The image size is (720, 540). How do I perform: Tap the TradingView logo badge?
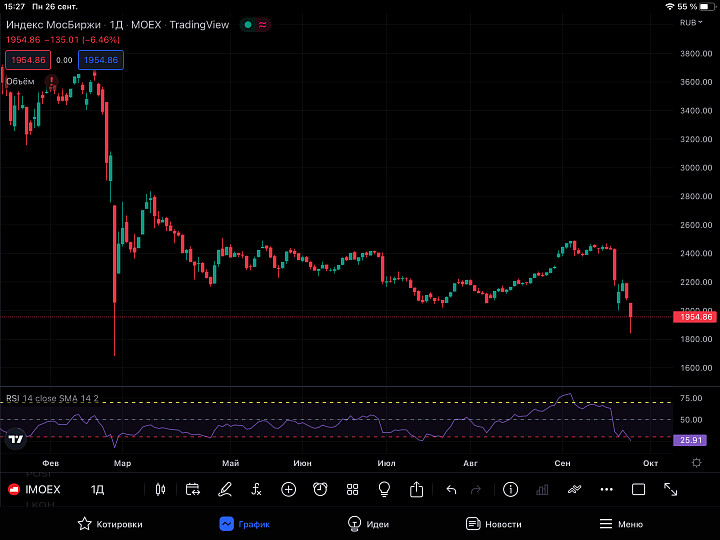[x=16, y=439]
